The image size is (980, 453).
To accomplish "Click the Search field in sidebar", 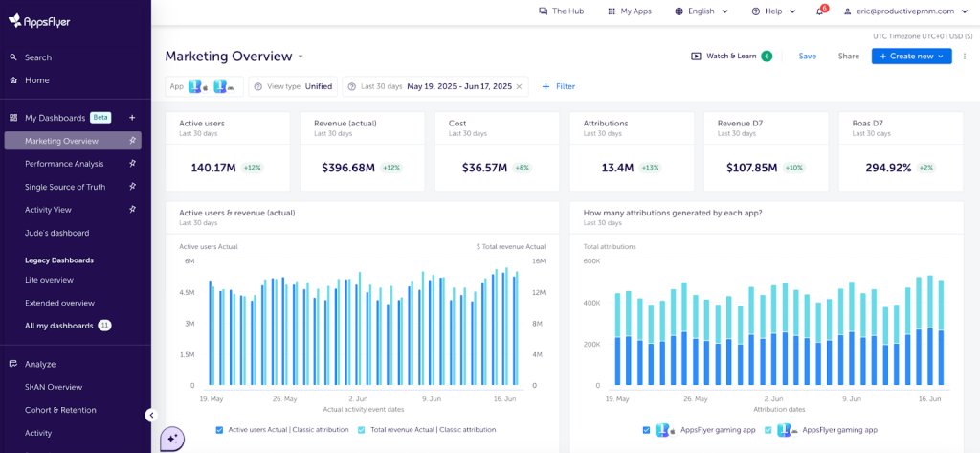I will tap(38, 57).
